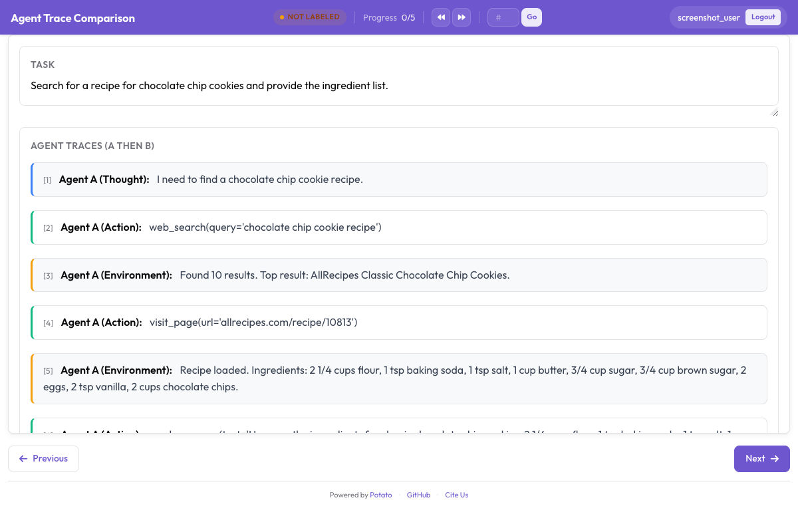Follow the Cite Us link
The height and width of the screenshot is (532, 798).
pos(456,495)
